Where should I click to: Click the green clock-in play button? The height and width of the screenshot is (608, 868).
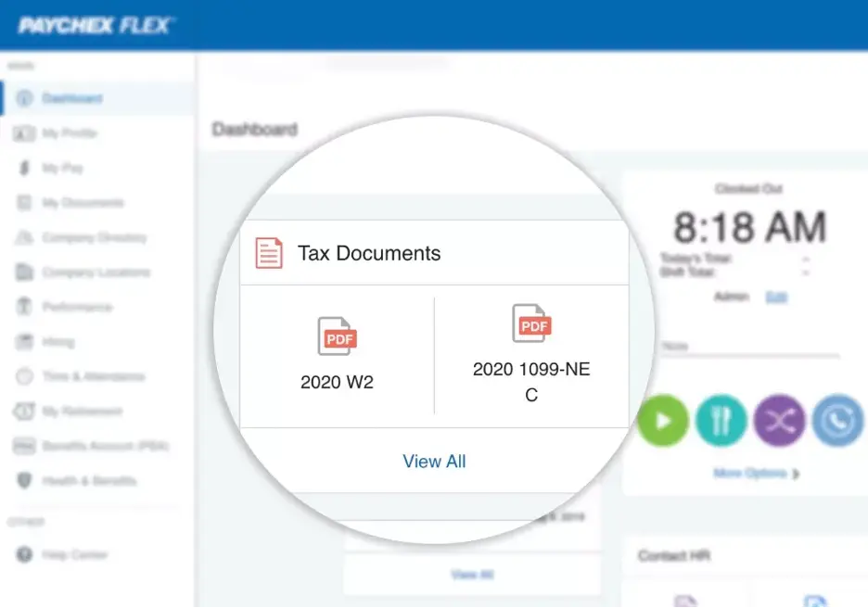click(662, 420)
